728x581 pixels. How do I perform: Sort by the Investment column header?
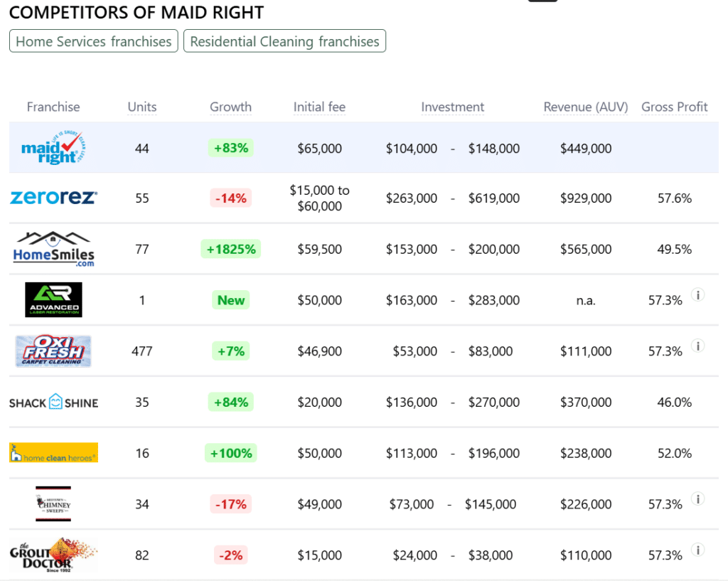(x=453, y=107)
